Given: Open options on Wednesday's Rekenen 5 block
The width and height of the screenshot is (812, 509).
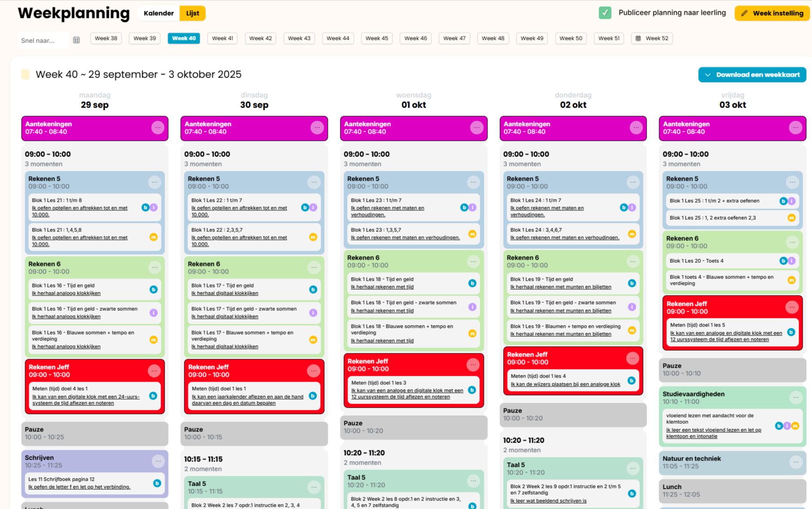Looking at the screenshot, I should pyautogui.click(x=473, y=182).
